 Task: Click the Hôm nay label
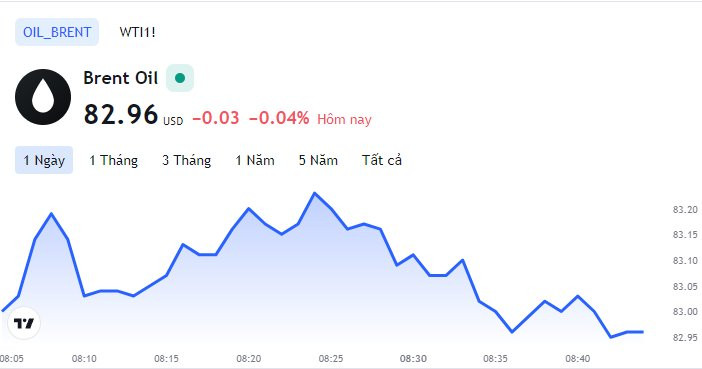coord(344,120)
